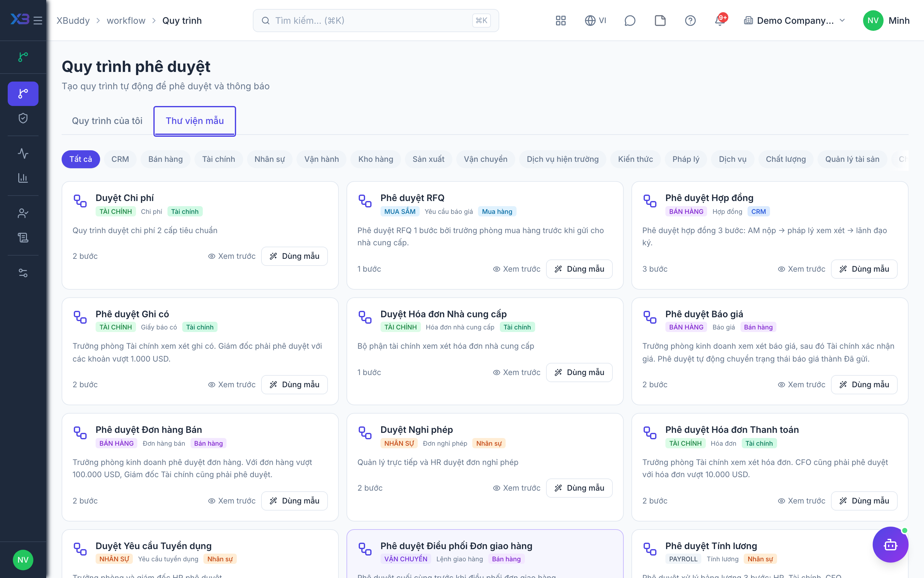Preview the Phê duyệt Đơn hàng Bán template
This screenshot has width=924, height=578.
(x=232, y=501)
